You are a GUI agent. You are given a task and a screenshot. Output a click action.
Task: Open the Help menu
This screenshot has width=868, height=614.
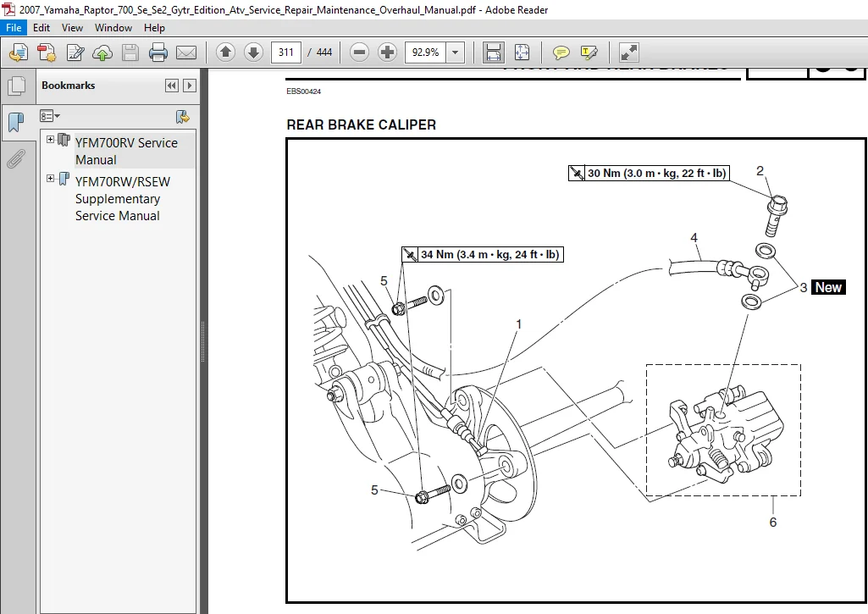154,28
